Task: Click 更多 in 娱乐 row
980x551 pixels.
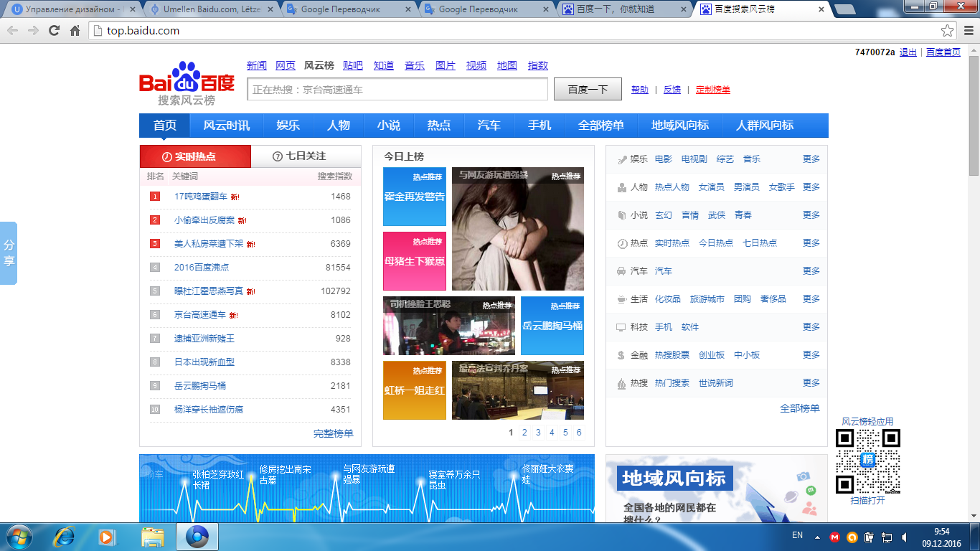Action: [811, 159]
